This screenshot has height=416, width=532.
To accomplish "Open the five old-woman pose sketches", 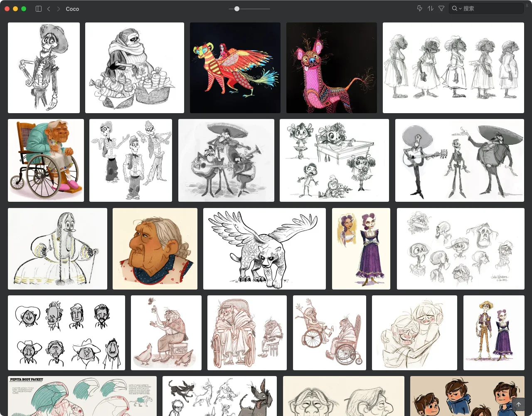I will click(x=453, y=68).
